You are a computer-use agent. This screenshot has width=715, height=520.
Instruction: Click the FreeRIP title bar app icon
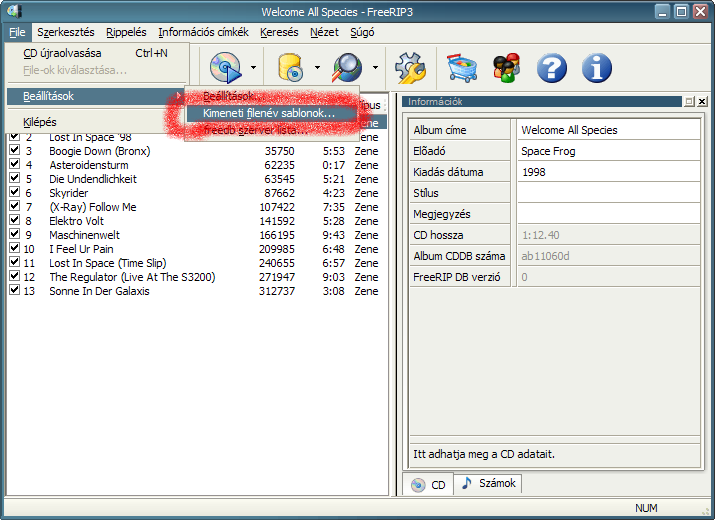(x=14, y=11)
